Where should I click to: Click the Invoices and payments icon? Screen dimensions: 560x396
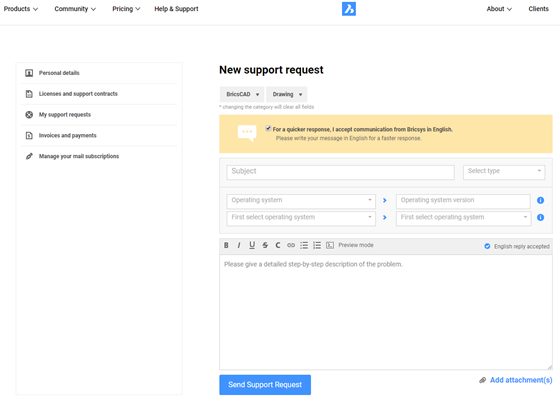[x=29, y=136]
